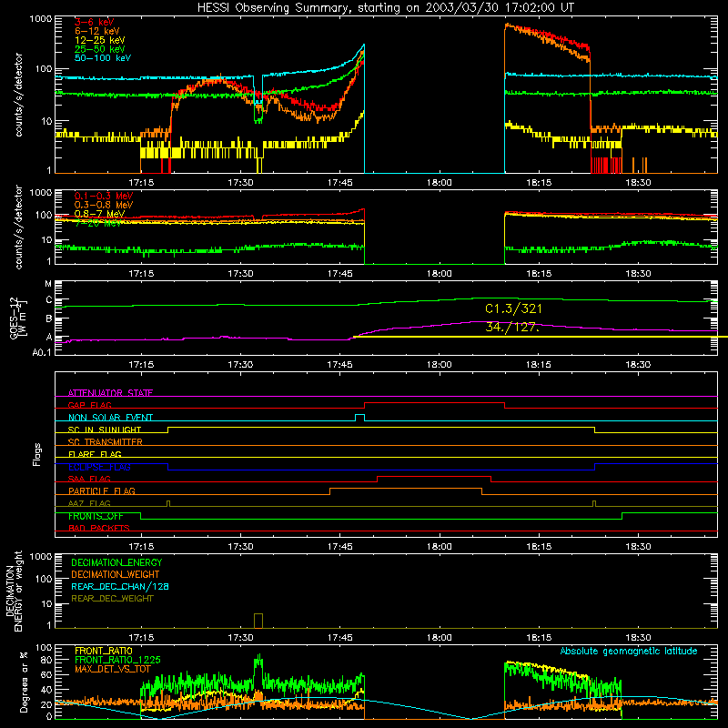Viewport: 728px width, 728px height.
Task: Click the raised SAA_FLAG segment in Flags plot
Action: (x=434, y=479)
